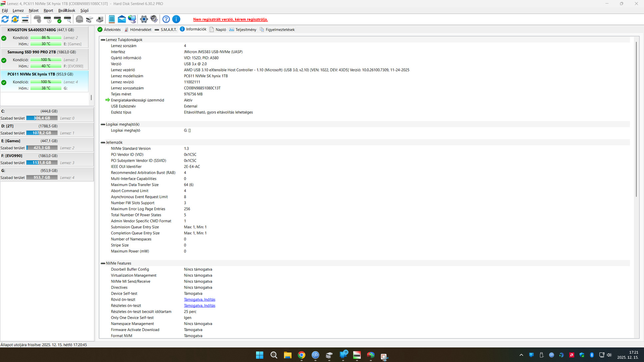
Task: Click the speaker sound toolbar icon
Action: 154,19
